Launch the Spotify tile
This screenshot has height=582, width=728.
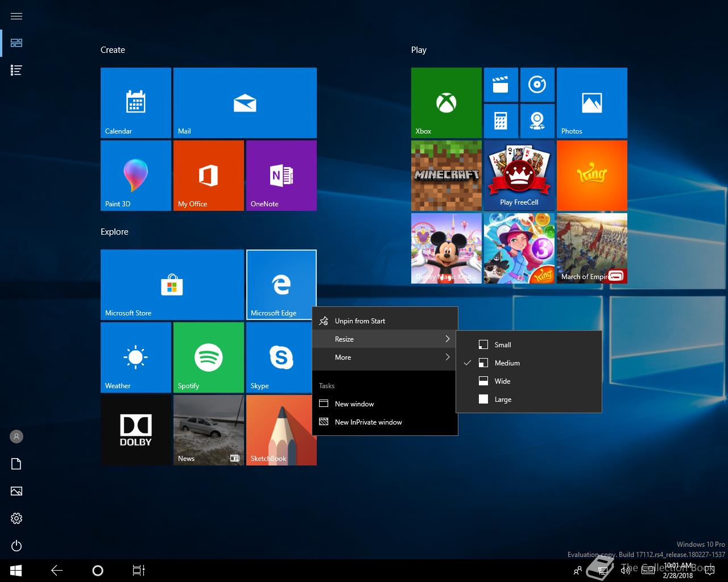tap(209, 357)
